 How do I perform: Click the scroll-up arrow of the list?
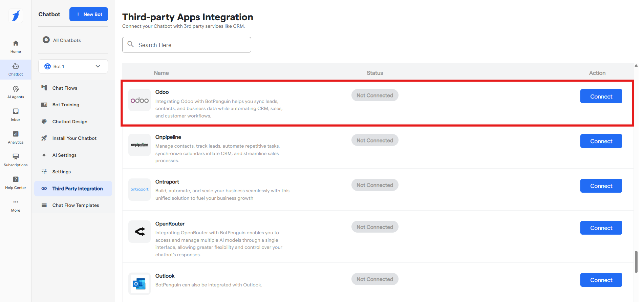636,66
